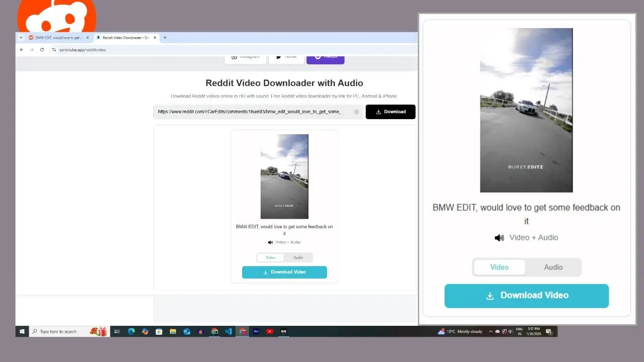Reload the sonictube.app page
The width and height of the screenshot is (644, 362).
tap(42, 50)
